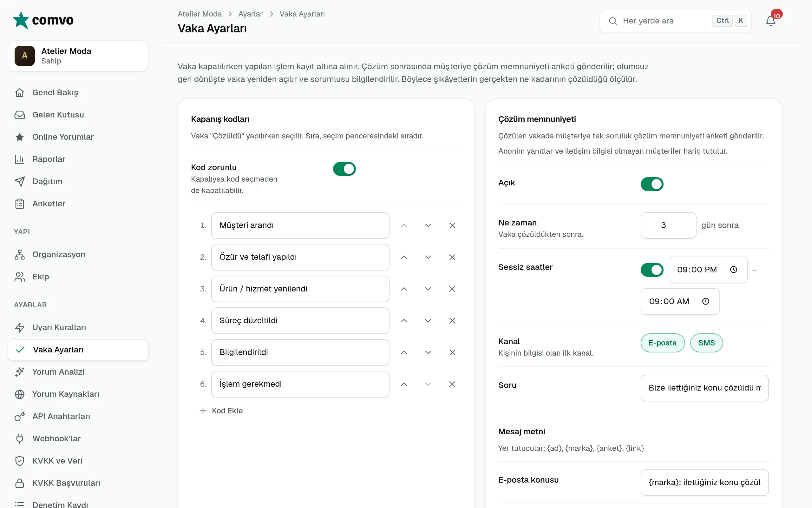Image resolution: width=812 pixels, height=508 pixels.
Task: Toggle the "Kod zorunlu" switch
Action: tap(344, 169)
